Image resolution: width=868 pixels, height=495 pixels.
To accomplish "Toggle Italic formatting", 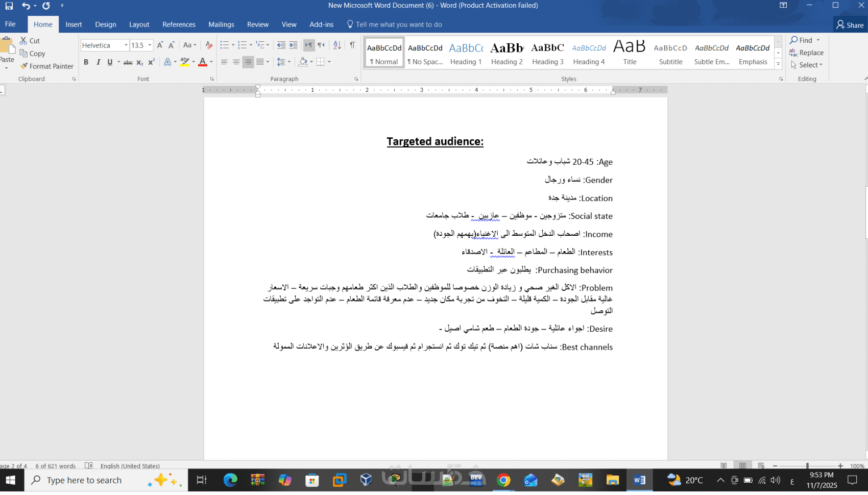I will click(x=98, y=62).
